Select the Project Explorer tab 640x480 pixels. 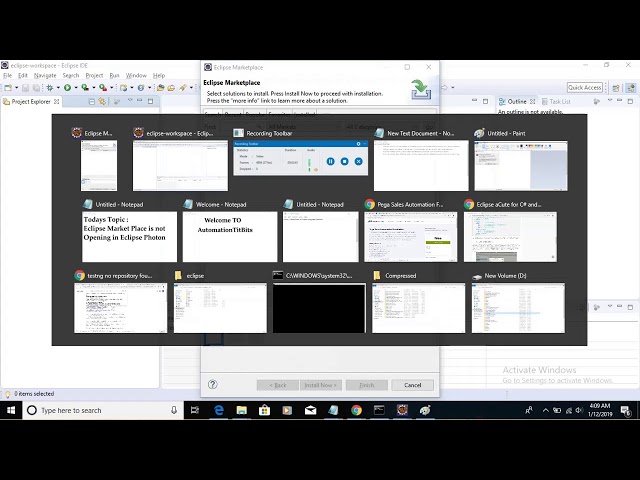[x=31, y=102]
